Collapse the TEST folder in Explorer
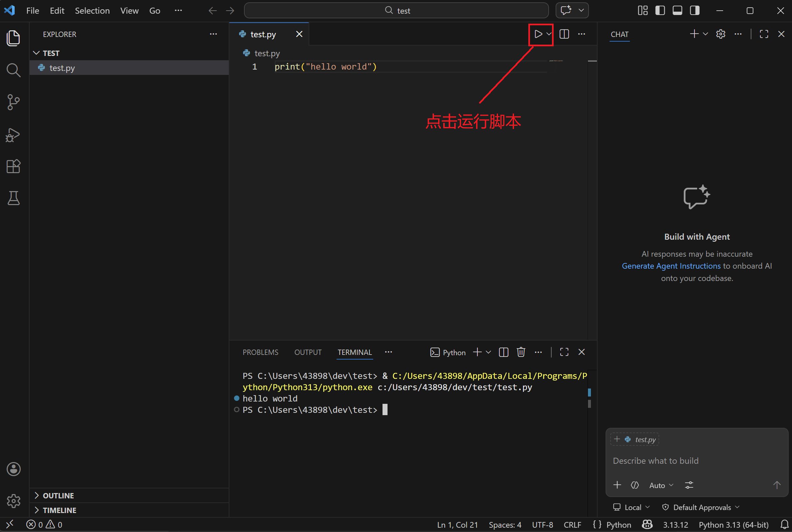Viewport: 792px width, 532px height. click(x=36, y=53)
